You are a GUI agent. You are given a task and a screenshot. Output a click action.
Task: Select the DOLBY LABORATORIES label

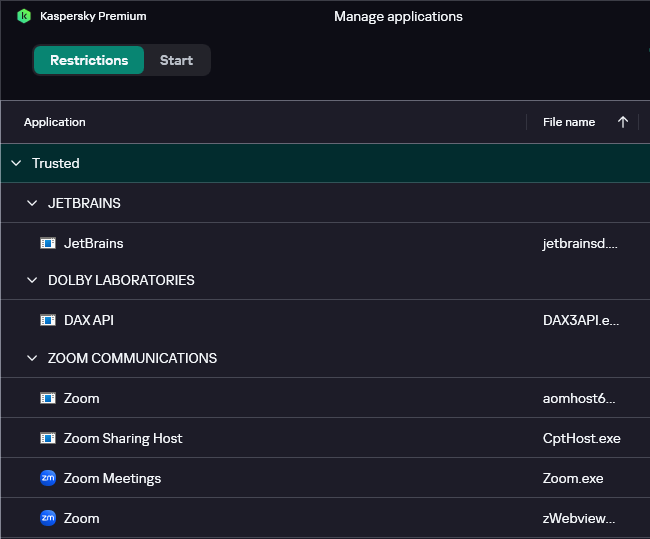[121, 280]
